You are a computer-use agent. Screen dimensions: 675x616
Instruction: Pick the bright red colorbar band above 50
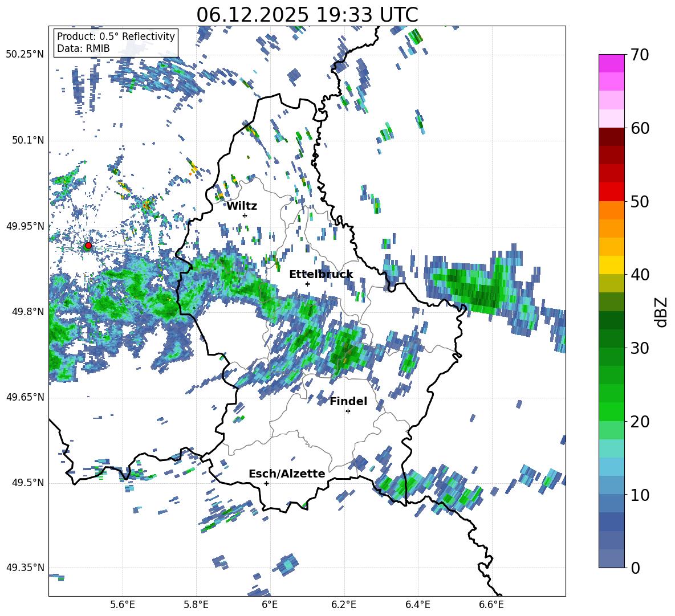click(x=611, y=192)
